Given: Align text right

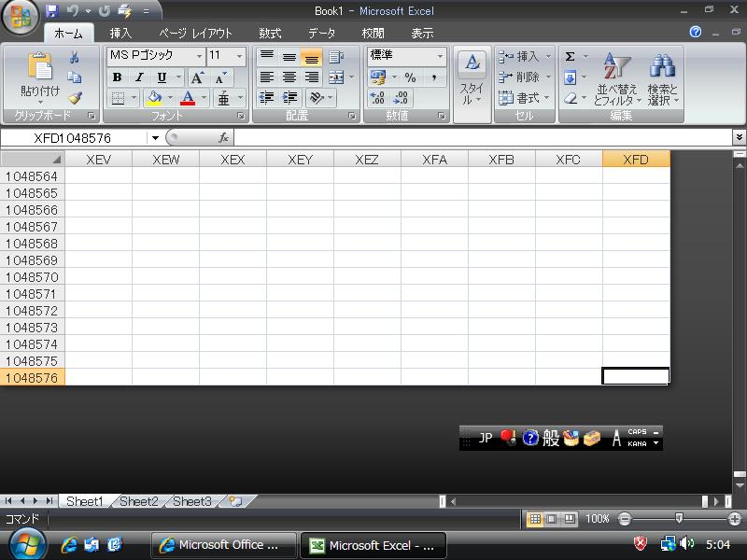Looking at the screenshot, I should point(312,77).
